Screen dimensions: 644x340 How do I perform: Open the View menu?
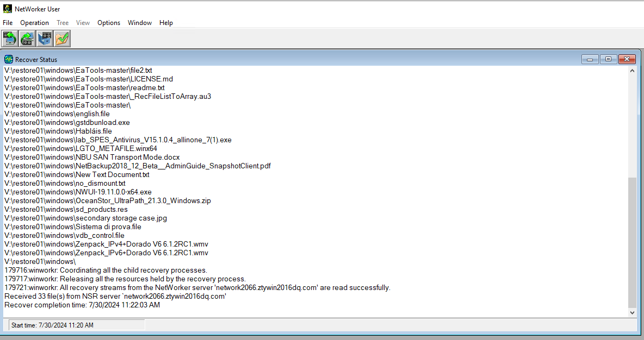tap(83, 23)
